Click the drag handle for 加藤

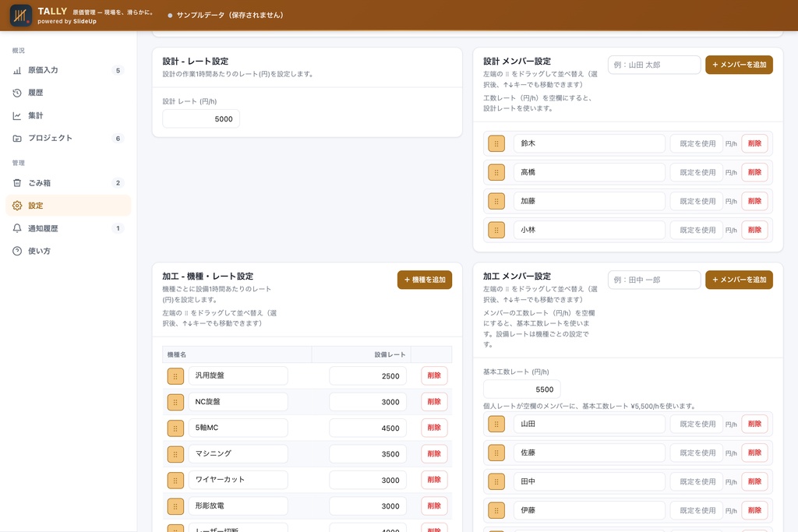496,202
